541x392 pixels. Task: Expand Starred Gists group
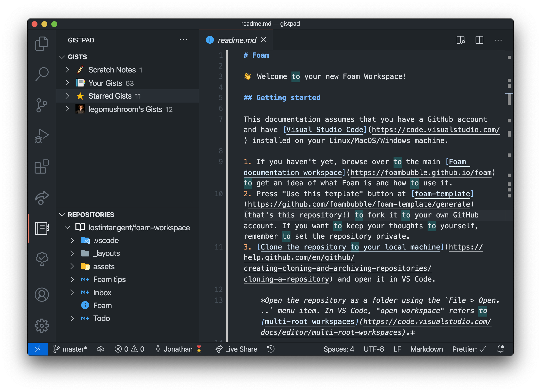[x=67, y=96]
